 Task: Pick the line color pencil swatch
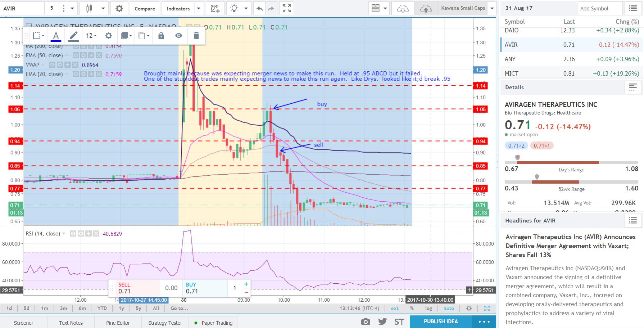(x=73, y=36)
